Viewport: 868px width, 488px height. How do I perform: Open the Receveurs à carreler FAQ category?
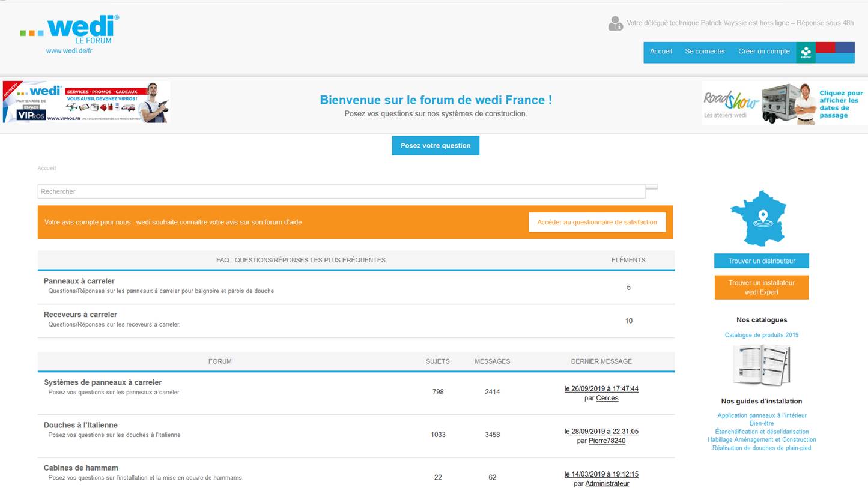pyautogui.click(x=80, y=315)
